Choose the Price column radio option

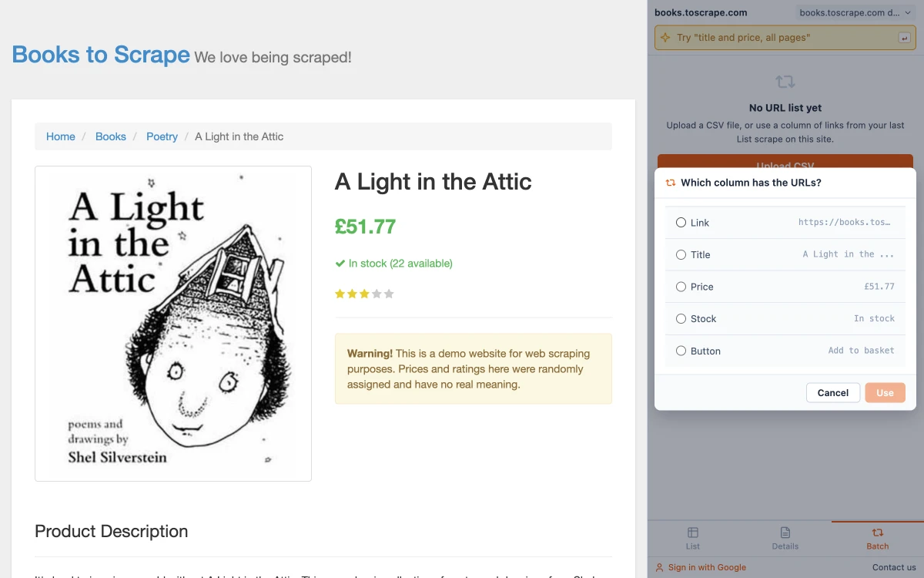681,287
